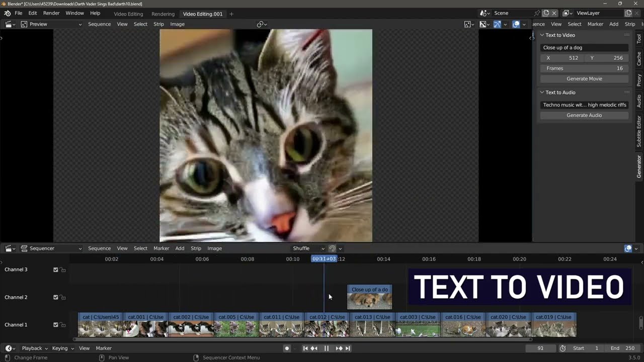The width and height of the screenshot is (644, 362).
Task: Open the ViewLayer selector icon
Action: tap(567, 13)
